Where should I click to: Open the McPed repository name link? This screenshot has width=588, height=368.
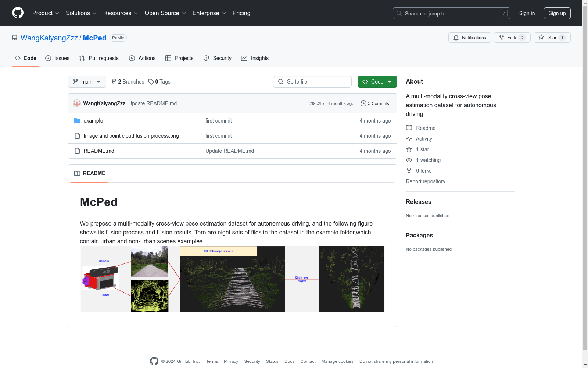pyautogui.click(x=95, y=38)
